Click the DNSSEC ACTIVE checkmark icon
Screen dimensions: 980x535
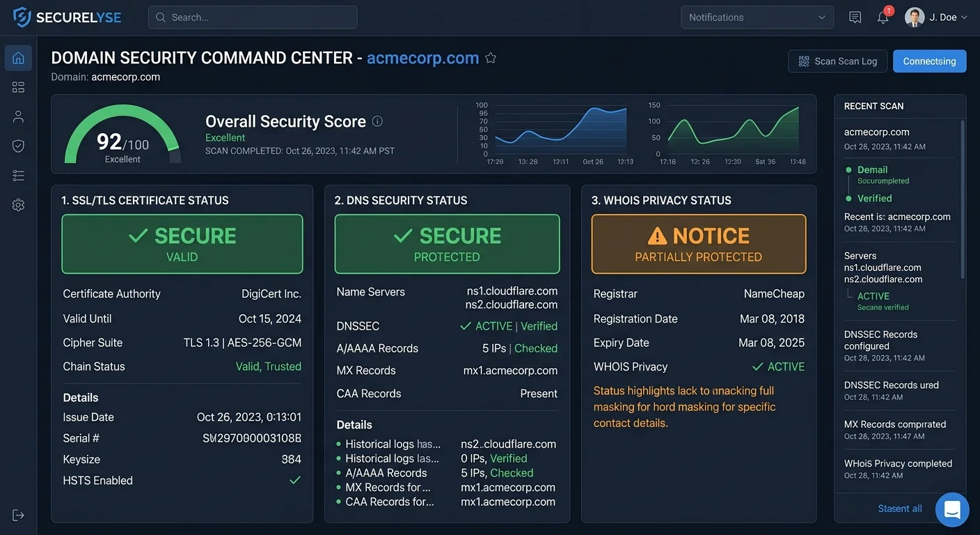[x=466, y=326]
